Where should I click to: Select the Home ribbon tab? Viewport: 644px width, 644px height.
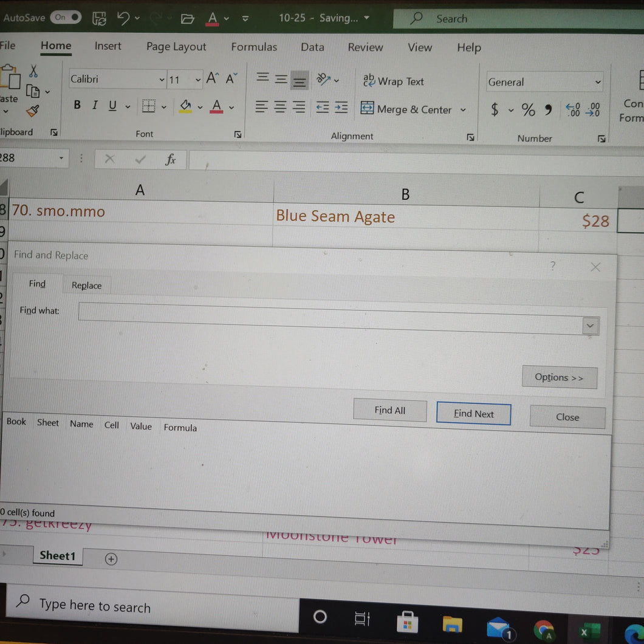(x=56, y=46)
